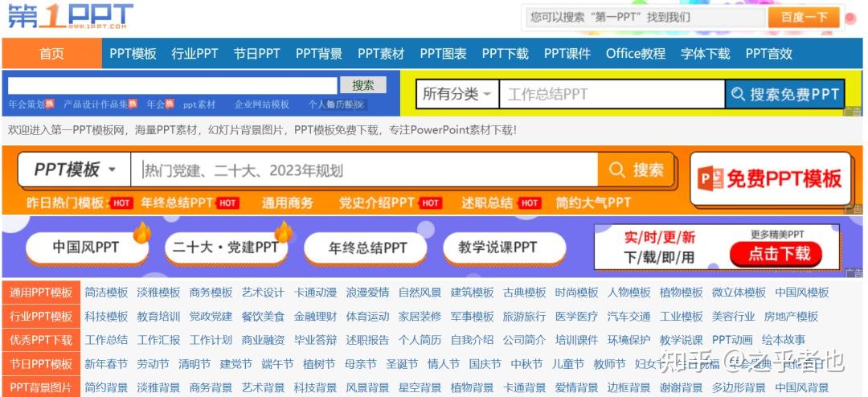Open the 微立体模板 link
This screenshot has height=397, width=868.
[x=739, y=293]
